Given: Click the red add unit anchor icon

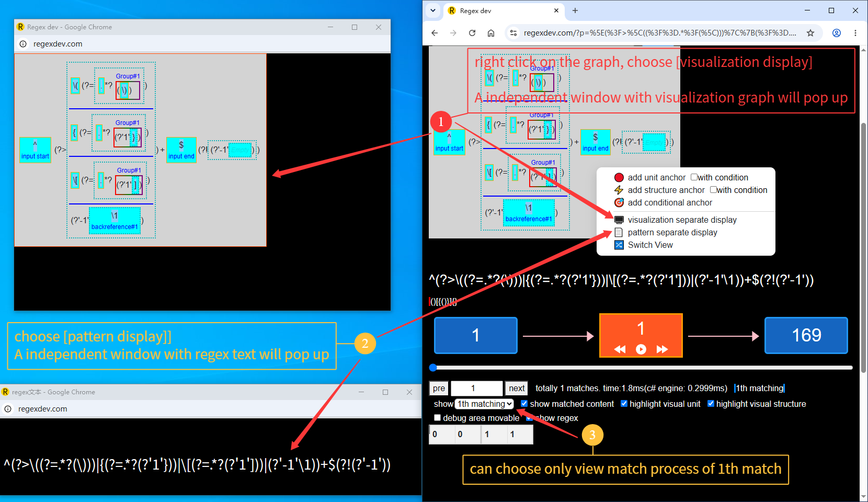Looking at the screenshot, I should (619, 178).
